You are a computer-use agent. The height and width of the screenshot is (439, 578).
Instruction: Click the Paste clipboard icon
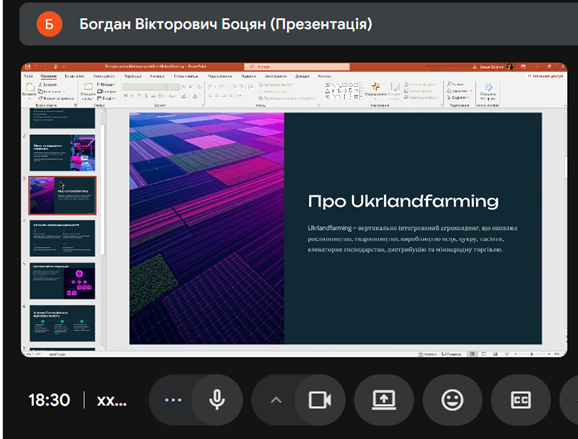pyautogui.click(x=29, y=87)
